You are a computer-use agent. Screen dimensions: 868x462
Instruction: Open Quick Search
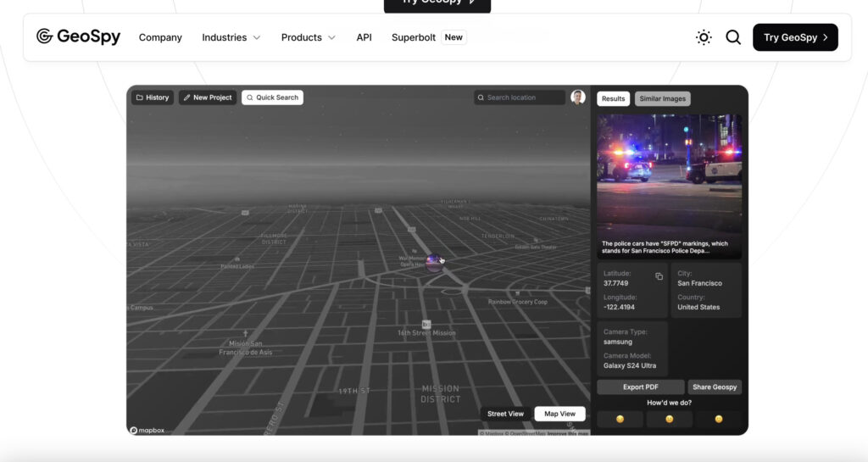pos(272,97)
